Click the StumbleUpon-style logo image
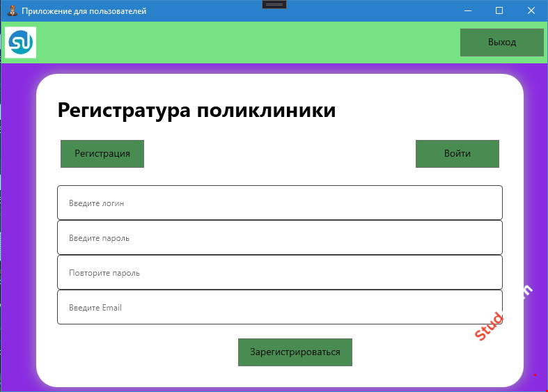This screenshot has height=392, width=548. pyautogui.click(x=21, y=42)
